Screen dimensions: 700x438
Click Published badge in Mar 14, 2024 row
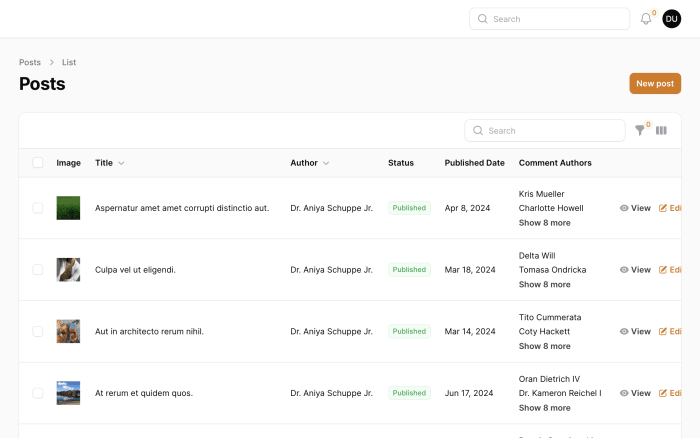(x=409, y=331)
